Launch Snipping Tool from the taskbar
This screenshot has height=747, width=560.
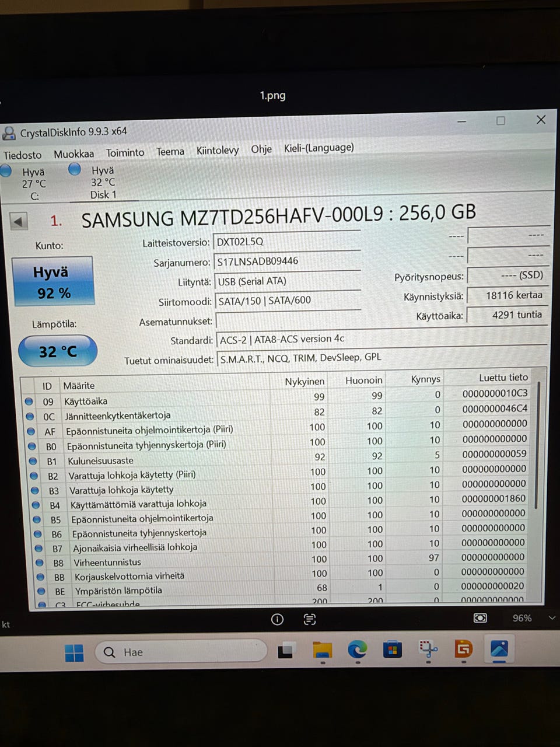click(x=428, y=649)
